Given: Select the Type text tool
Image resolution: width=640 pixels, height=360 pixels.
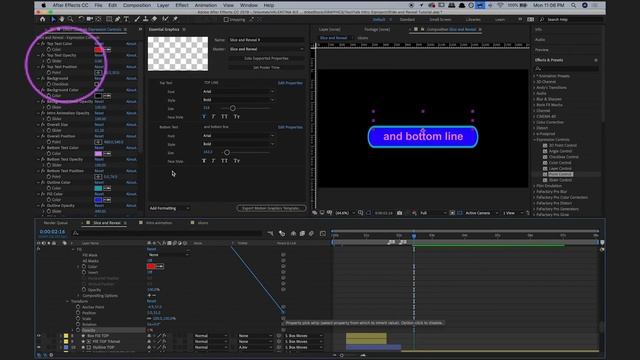Looking at the screenshot, I should click(126, 19).
